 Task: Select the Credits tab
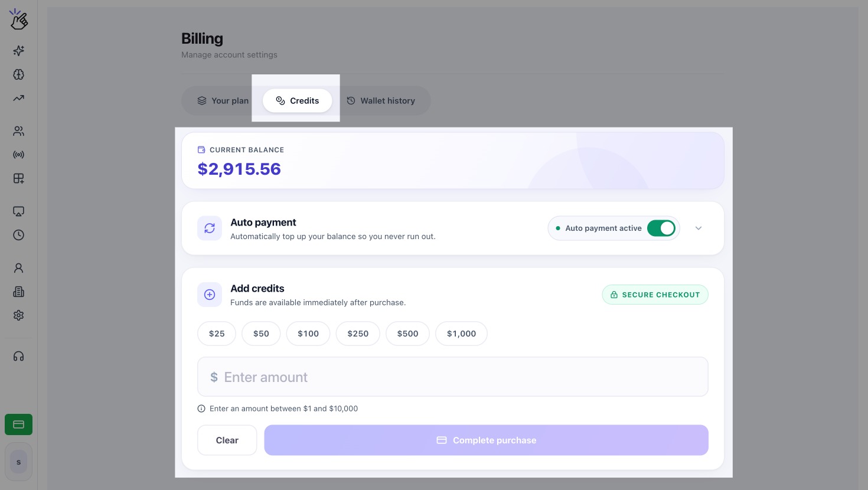pos(298,101)
